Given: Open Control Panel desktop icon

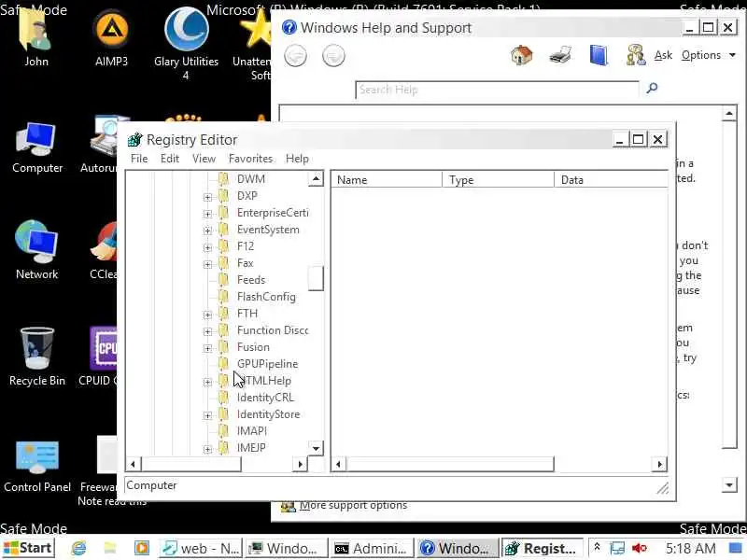Looking at the screenshot, I should pos(37,467).
